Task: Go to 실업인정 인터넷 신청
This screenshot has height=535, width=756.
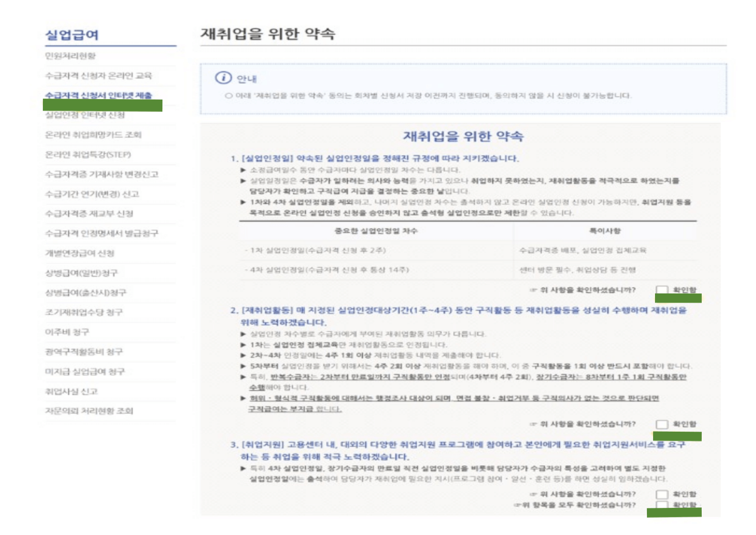Action: 85,115
